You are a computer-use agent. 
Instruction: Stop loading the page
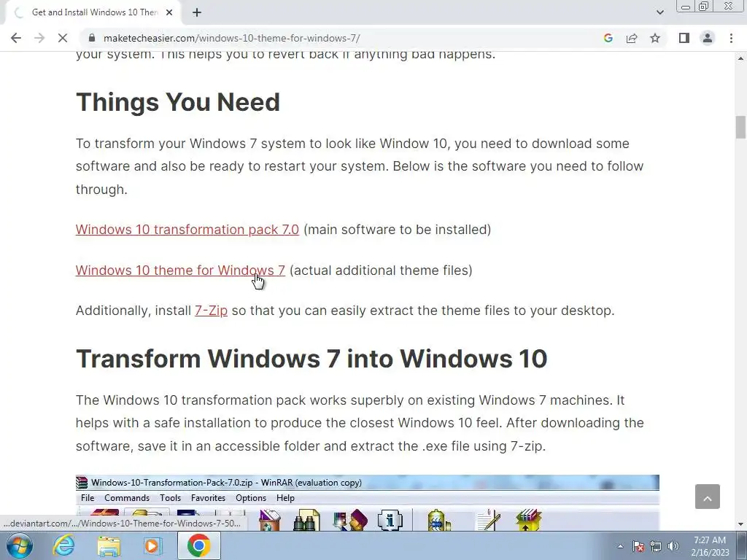63,38
